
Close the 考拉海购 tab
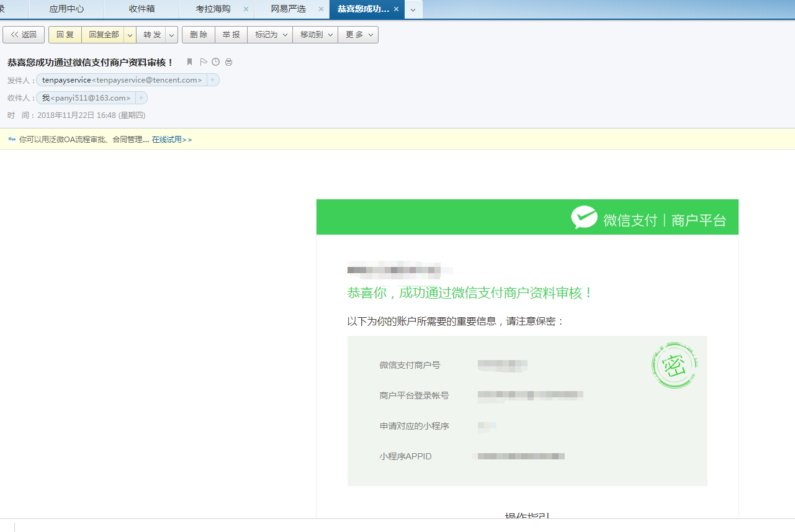(x=246, y=9)
